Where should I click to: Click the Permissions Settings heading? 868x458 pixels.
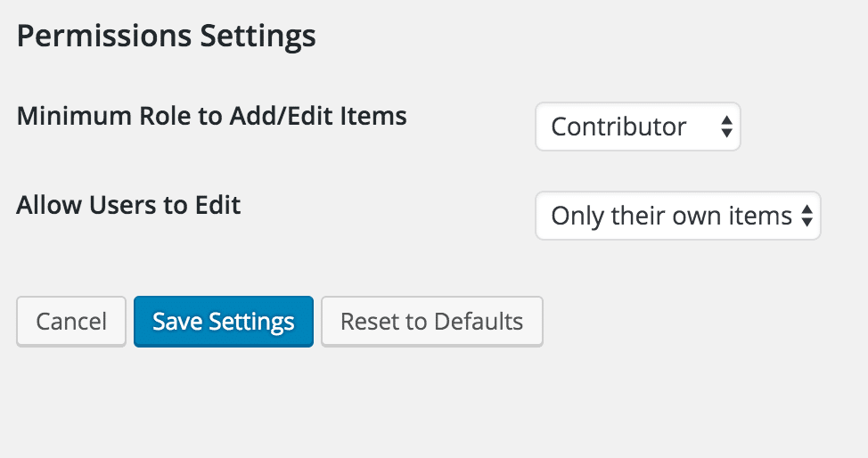[166, 36]
